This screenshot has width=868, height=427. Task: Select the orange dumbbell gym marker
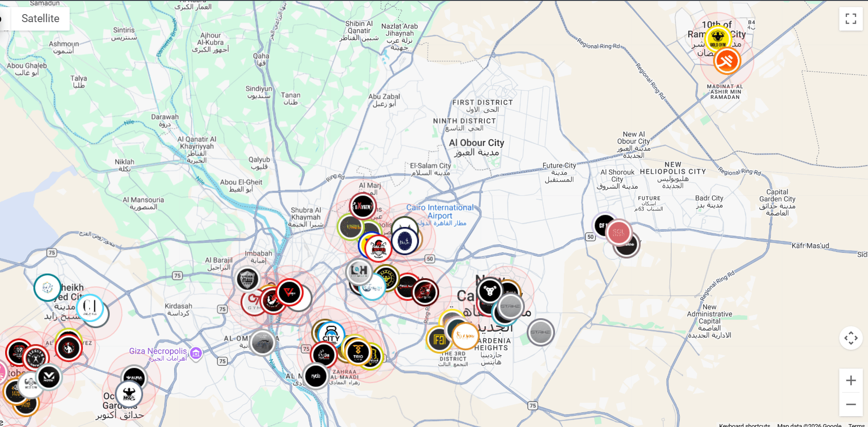pos(727,61)
